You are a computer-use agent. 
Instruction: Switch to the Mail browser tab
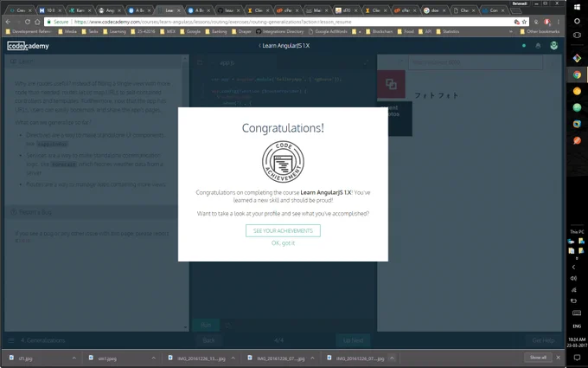click(316, 10)
